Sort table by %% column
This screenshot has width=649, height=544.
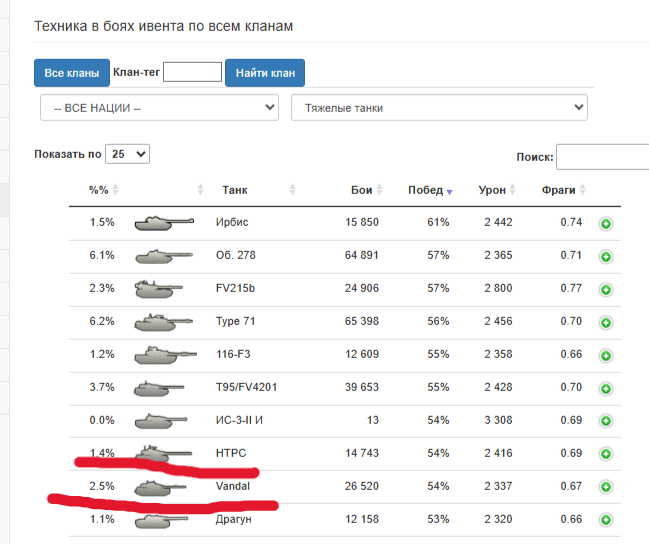pos(103,190)
